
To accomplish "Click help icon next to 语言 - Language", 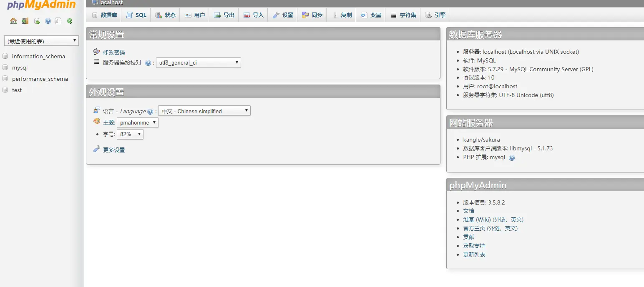I will click(x=150, y=112).
